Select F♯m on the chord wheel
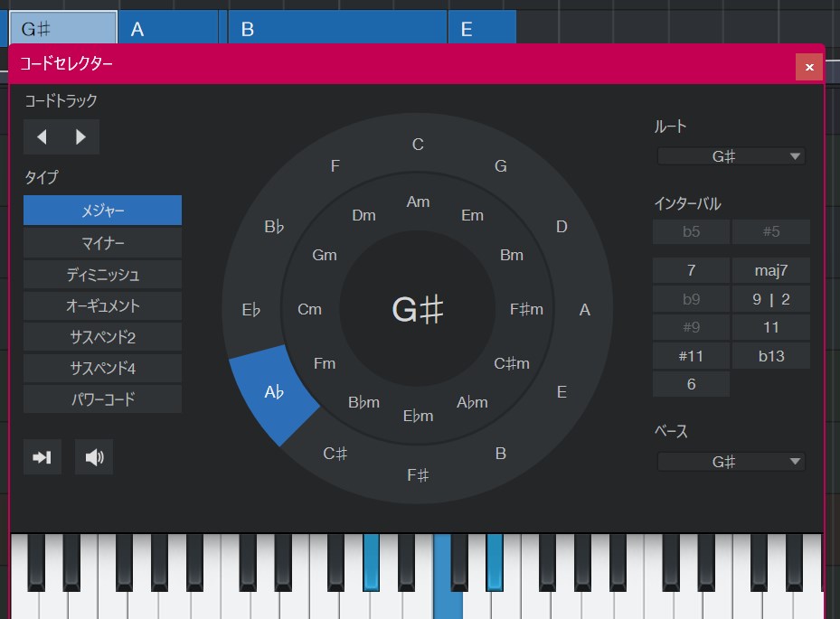The height and width of the screenshot is (619, 840). pos(526,309)
